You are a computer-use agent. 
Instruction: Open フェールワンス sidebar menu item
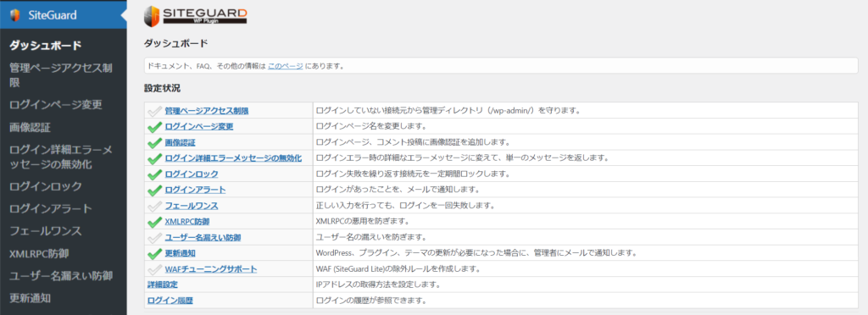pos(46,231)
